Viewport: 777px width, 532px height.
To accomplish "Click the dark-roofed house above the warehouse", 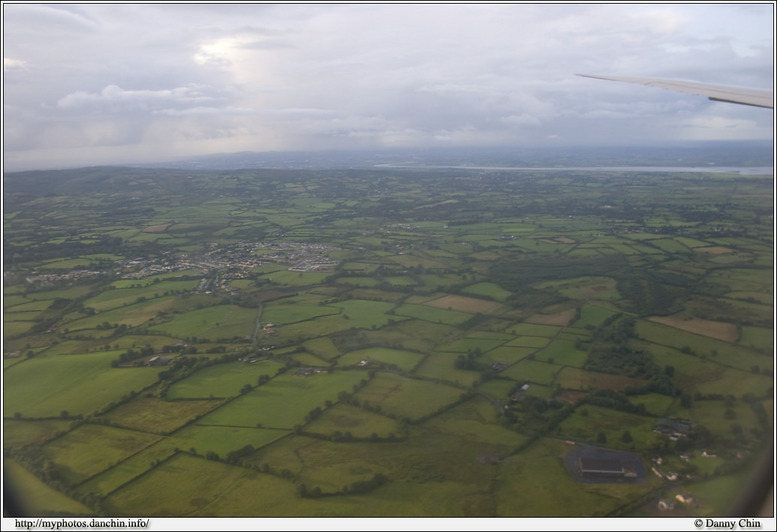I will click(672, 428).
